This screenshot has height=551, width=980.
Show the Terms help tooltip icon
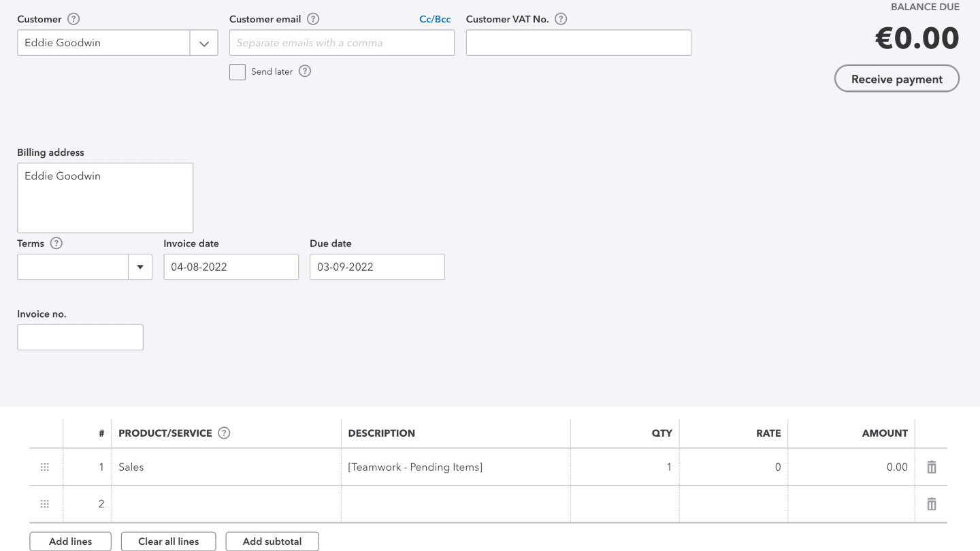(x=56, y=244)
